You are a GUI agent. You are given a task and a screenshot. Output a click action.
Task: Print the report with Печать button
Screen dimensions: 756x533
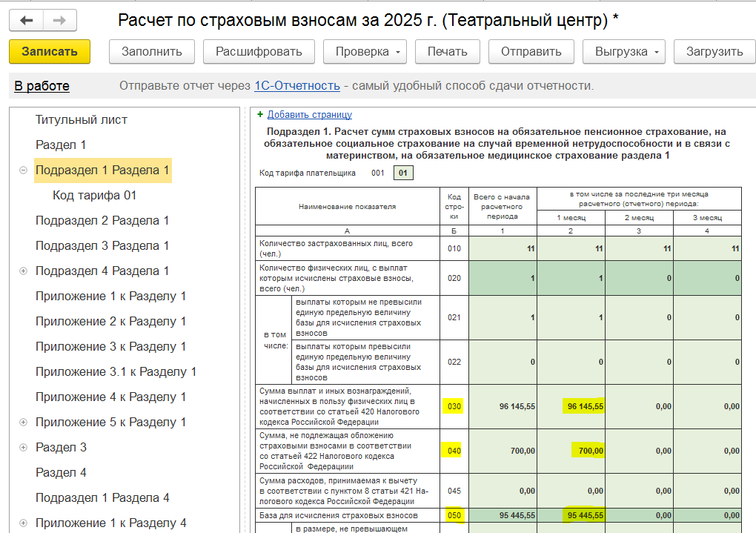pyautogui.click(x=447, y=52)
